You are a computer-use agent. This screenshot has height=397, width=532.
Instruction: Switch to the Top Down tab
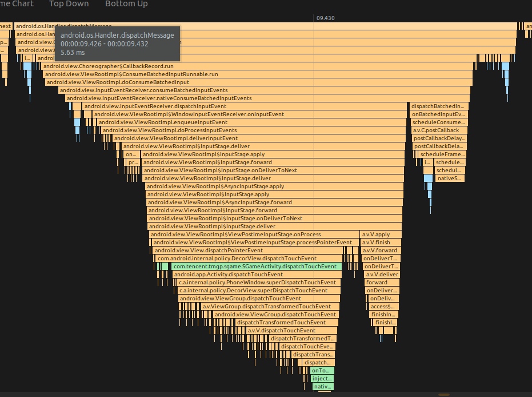(69, 4)
